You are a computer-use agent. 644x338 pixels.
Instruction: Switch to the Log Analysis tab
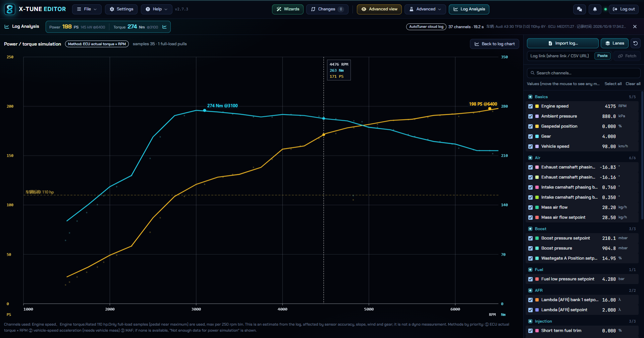tap(469, 9)
